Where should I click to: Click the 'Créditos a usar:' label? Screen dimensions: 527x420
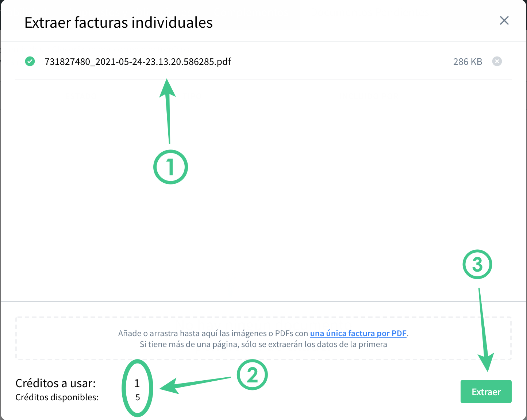(x=55, y=383)
